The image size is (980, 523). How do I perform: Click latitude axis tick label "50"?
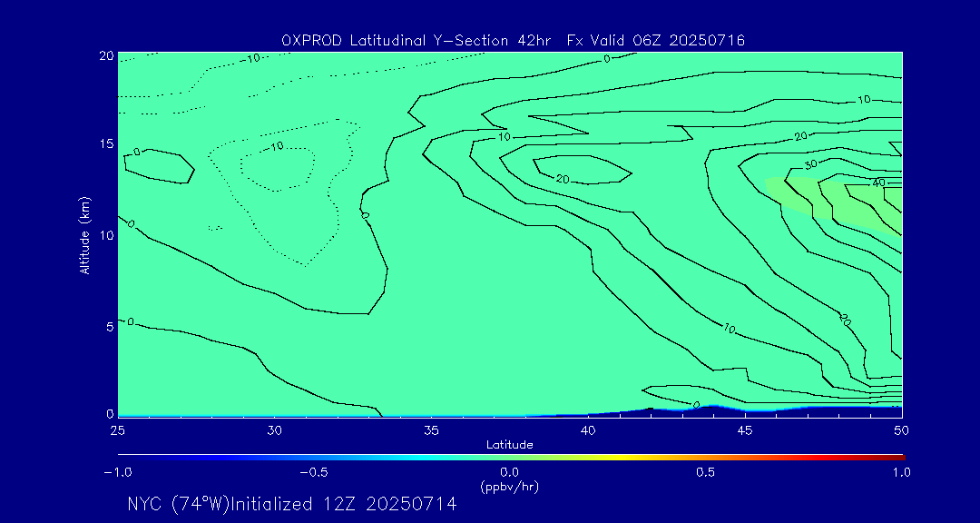pyautogui.click(x=902, y=430)
